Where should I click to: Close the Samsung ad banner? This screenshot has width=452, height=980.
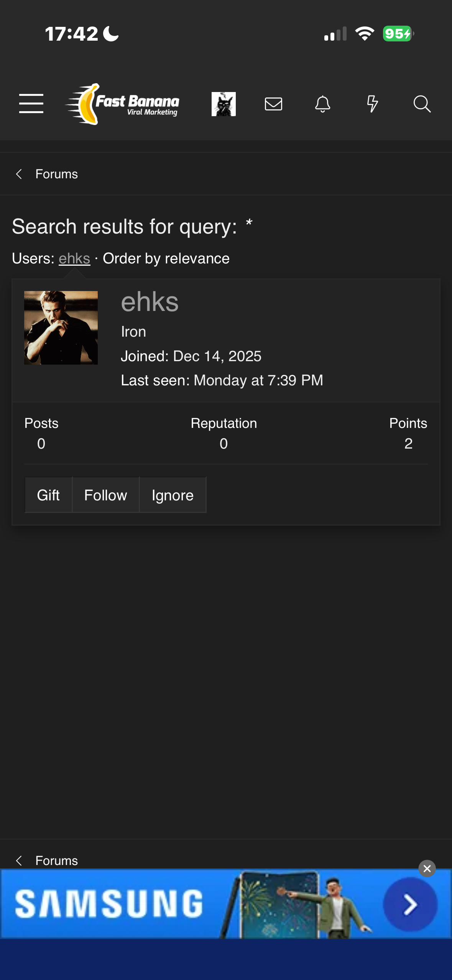point(427,868)
